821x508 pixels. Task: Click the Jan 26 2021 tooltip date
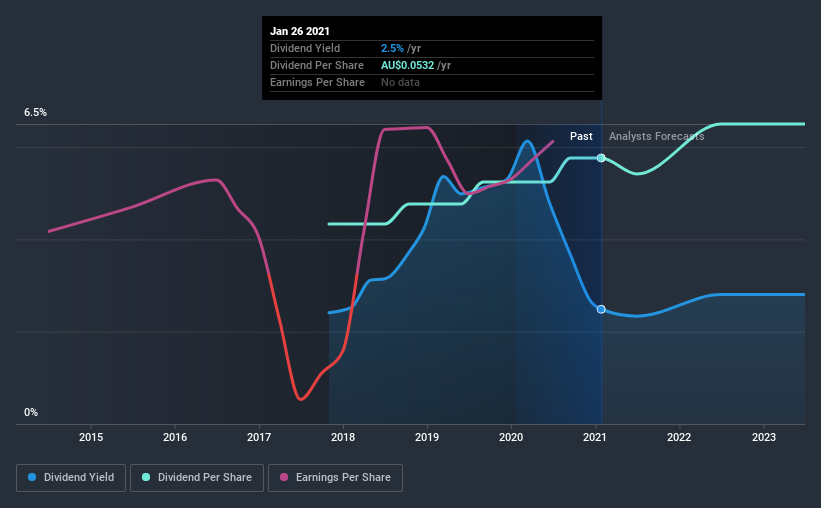[x=300, y=31]
